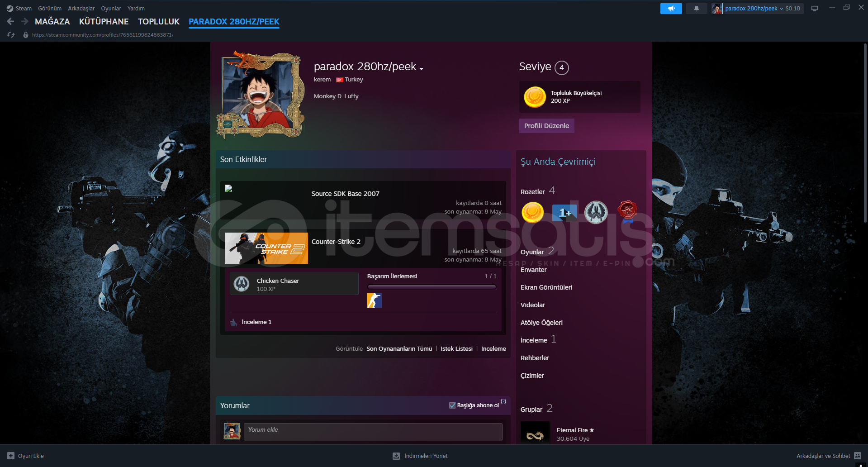The height and width of the screenshot is (467, 868).
Task: Click the İnceleme 1 sidebar link
Action: pos(538,339)
